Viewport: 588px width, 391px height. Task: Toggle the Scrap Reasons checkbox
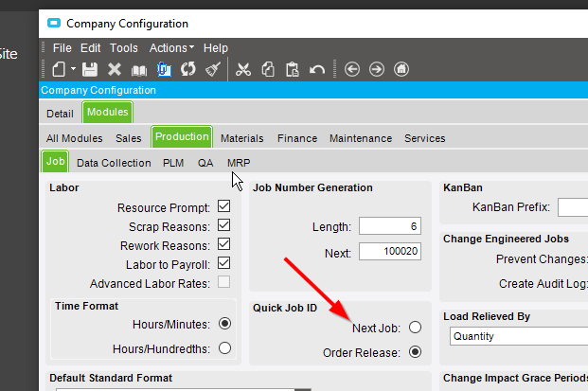click(223, 225)
